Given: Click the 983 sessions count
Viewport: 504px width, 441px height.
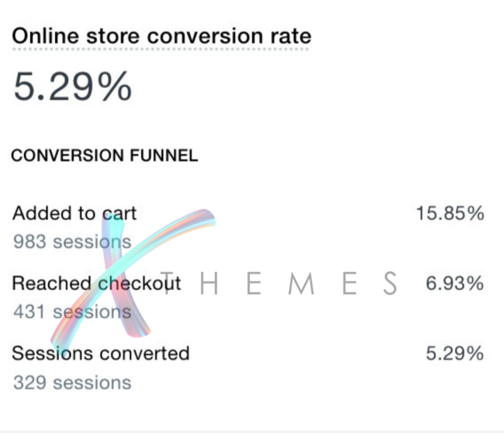Looking at the screenshot, I should click(x=72, y=242).
